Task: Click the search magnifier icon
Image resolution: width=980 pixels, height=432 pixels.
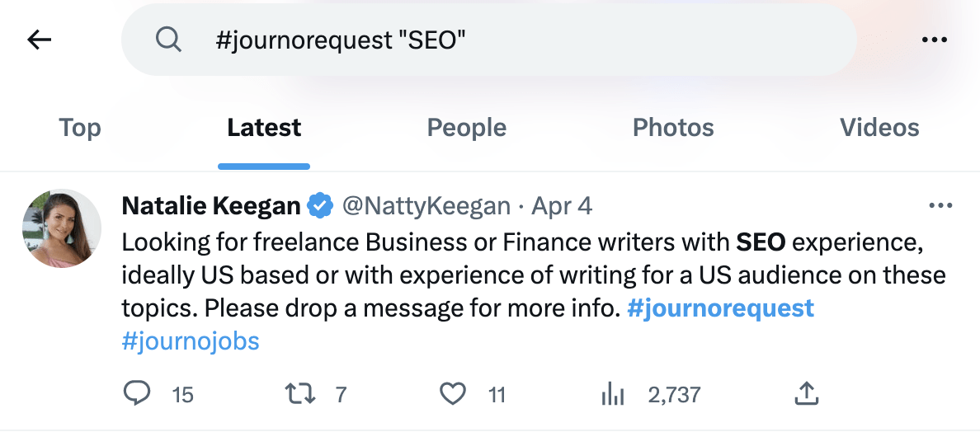Action: click(168, 40)
